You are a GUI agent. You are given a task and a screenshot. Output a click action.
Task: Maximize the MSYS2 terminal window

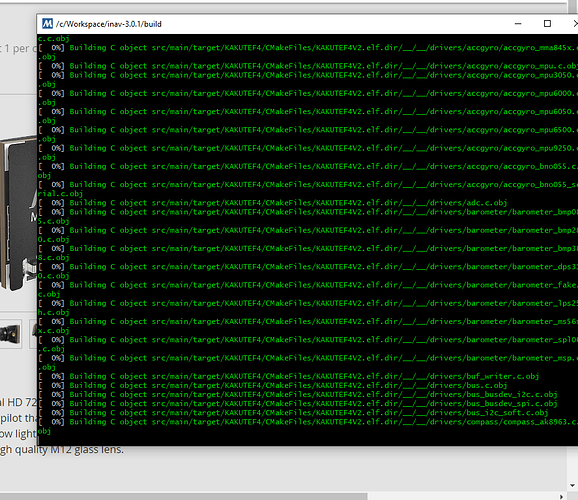point(547,24)
